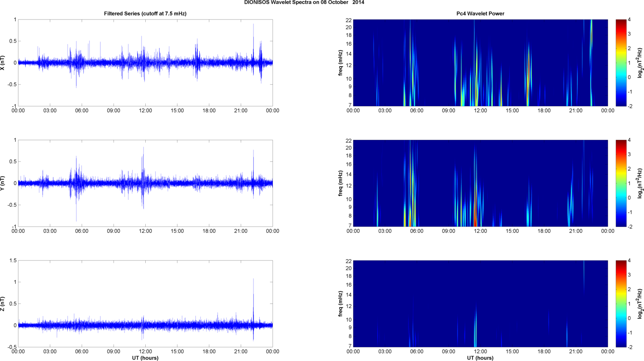Viewport: 644px width, 361px height.
Task: Click UT (hours) label under Z time series
Action: (145, 358)
